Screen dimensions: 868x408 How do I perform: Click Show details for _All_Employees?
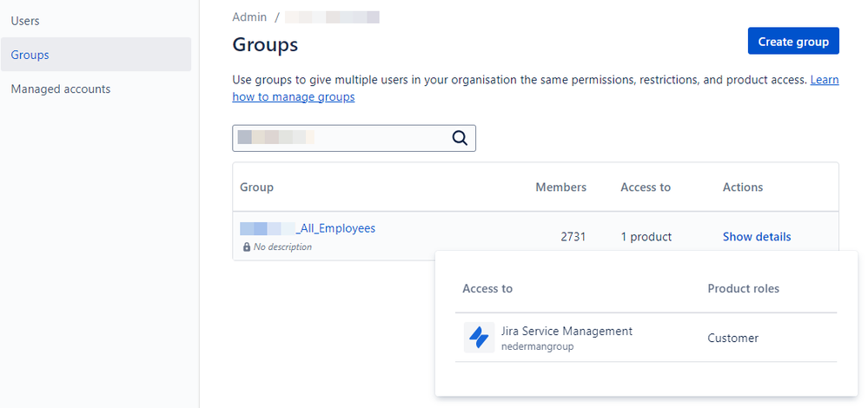(x=757, y=237)
